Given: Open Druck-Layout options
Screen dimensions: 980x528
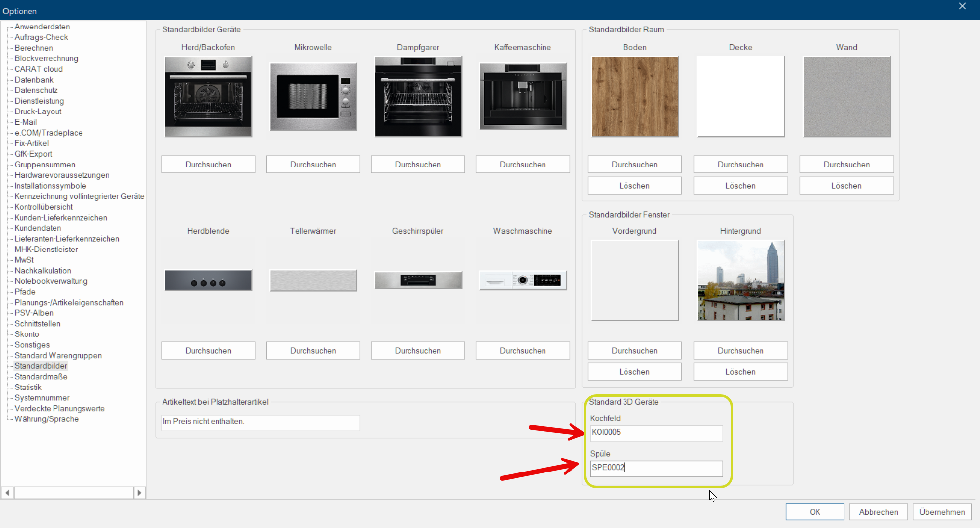Looking at the screenshot, I should 38,111.
